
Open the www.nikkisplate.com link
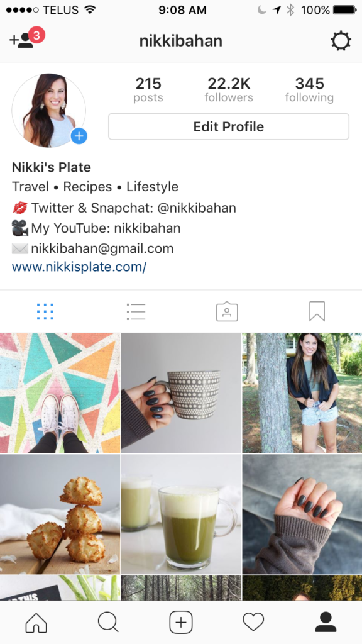click(79, 267)
